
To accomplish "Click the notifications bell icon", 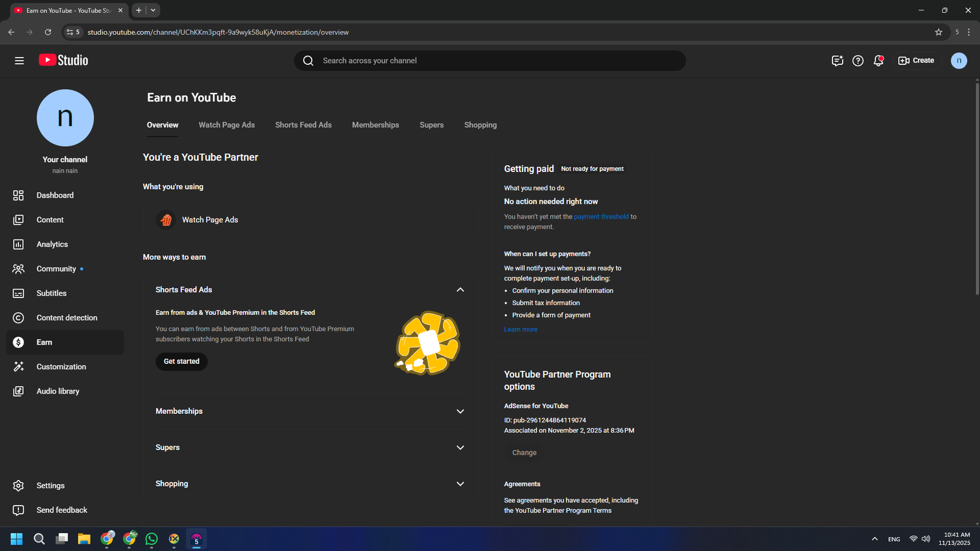I will click(x=878, y=61).
